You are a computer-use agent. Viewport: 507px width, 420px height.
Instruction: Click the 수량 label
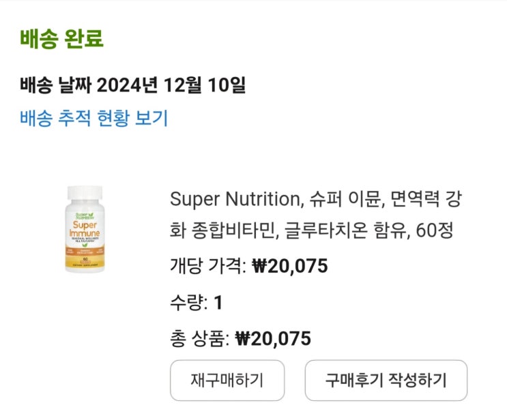pyautogui.click(x=188, y=302)
